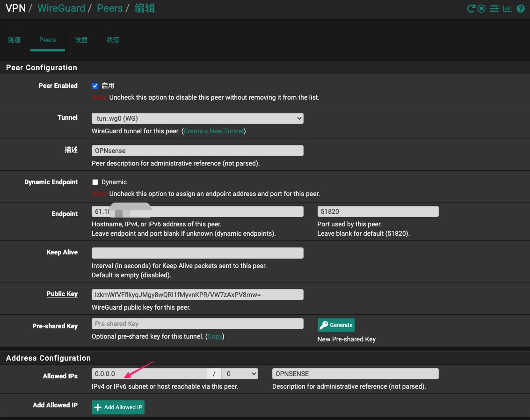Click the Copy pre-shared key link
Screen dimensions: 530x420
coord(215,336)
